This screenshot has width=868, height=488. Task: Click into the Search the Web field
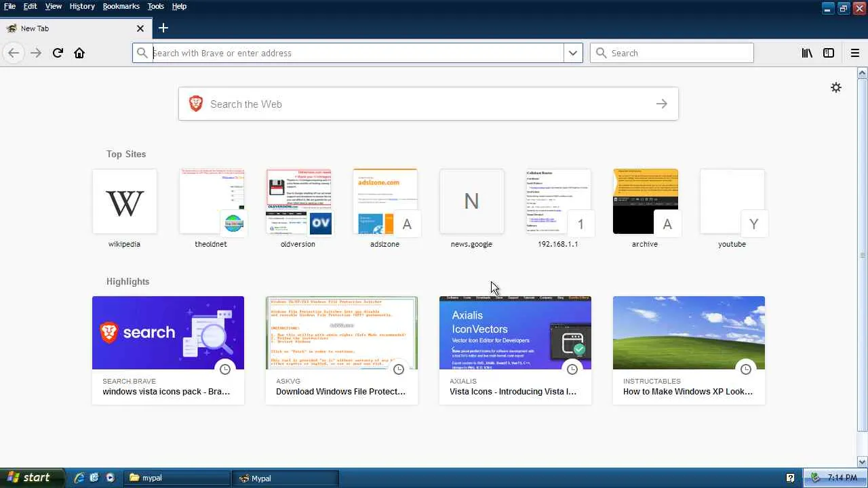coord(428,104)
